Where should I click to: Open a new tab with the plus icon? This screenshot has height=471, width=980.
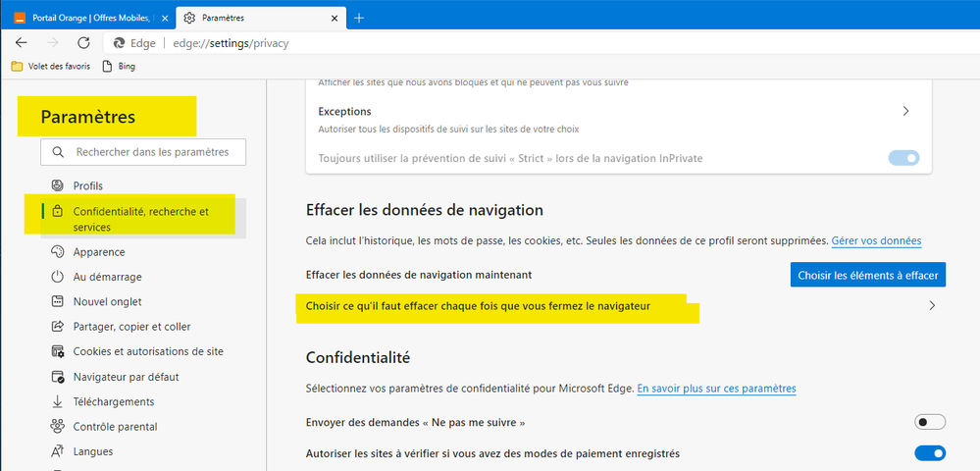click(359, 18)
